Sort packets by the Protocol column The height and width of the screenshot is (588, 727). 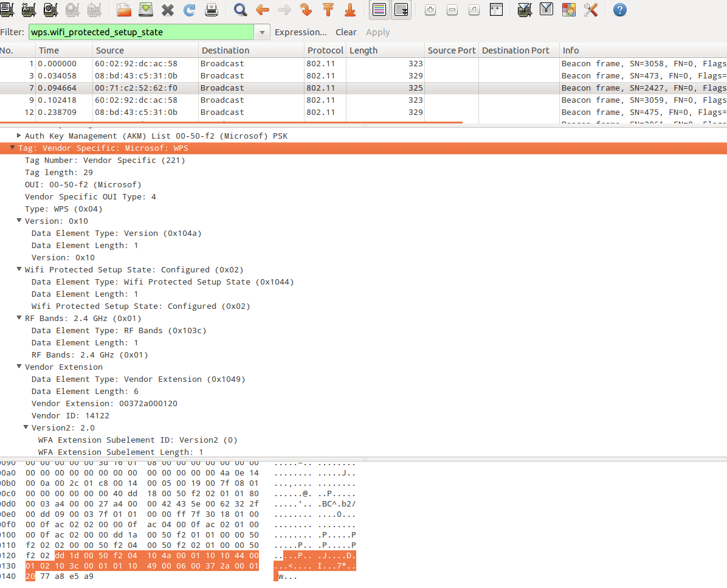pyautogui.click(x=325, y=50)
